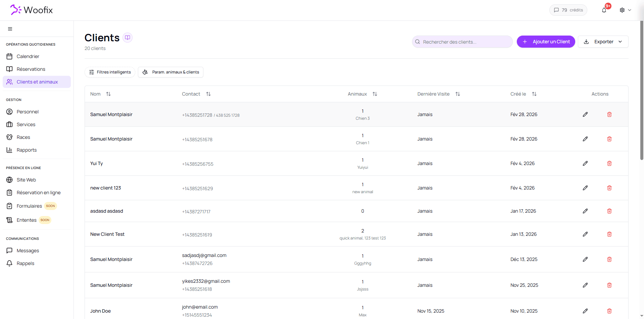Screen dimensions: 644x319
Task: Click the Ajouter un Client button
Action: (546, 42)
